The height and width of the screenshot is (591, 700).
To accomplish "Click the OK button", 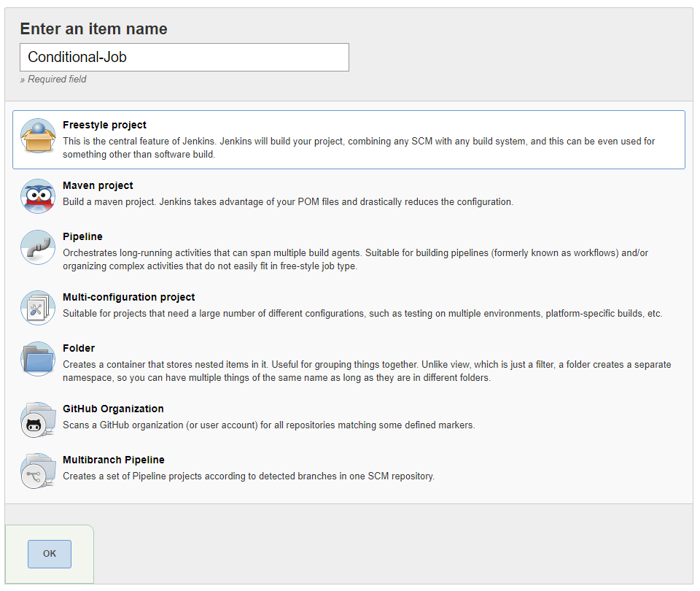I will point(50,555).
